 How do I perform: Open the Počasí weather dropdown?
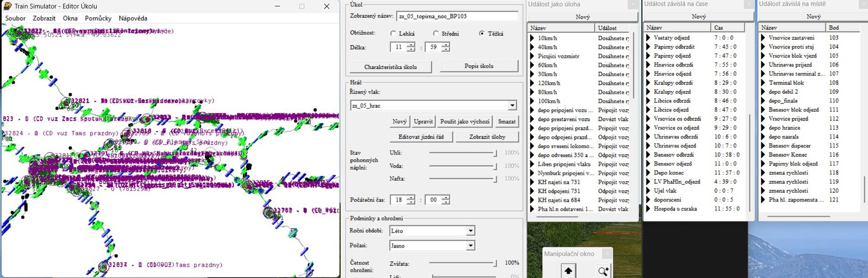470,245
